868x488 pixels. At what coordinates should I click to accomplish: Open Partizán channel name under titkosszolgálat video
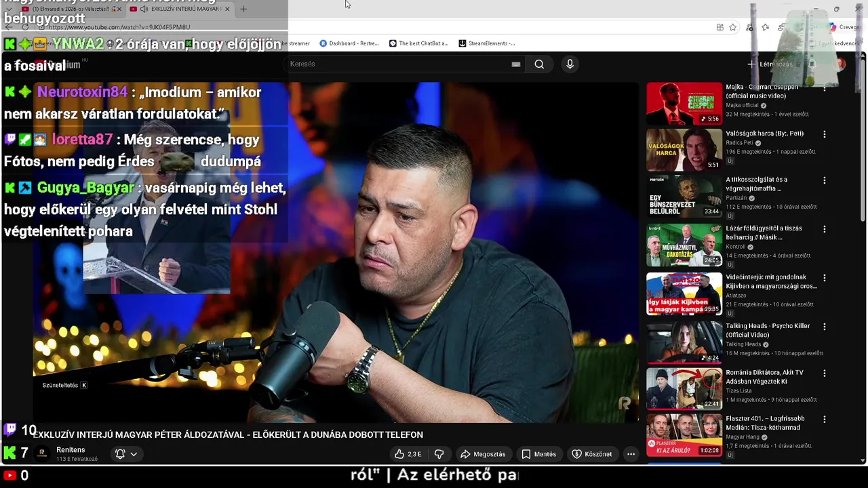click(x=737, y=198)
